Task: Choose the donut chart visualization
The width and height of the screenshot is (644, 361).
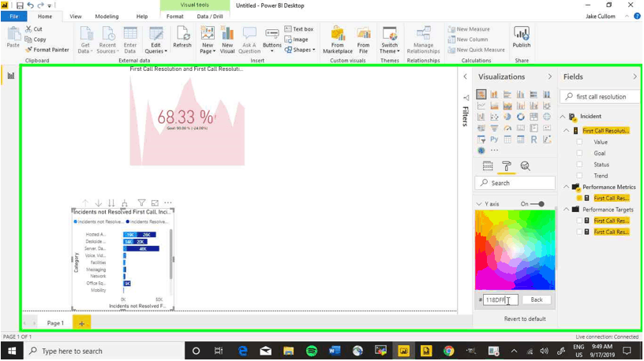Action: [x=520, y=117]
